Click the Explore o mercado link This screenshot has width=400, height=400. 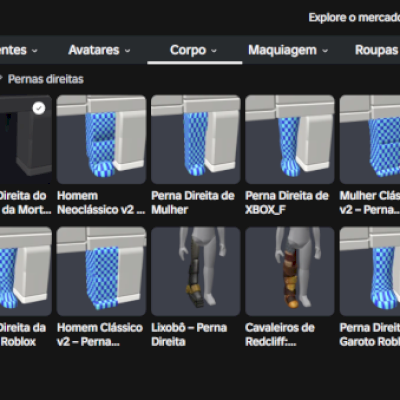[x=354, y=18]
